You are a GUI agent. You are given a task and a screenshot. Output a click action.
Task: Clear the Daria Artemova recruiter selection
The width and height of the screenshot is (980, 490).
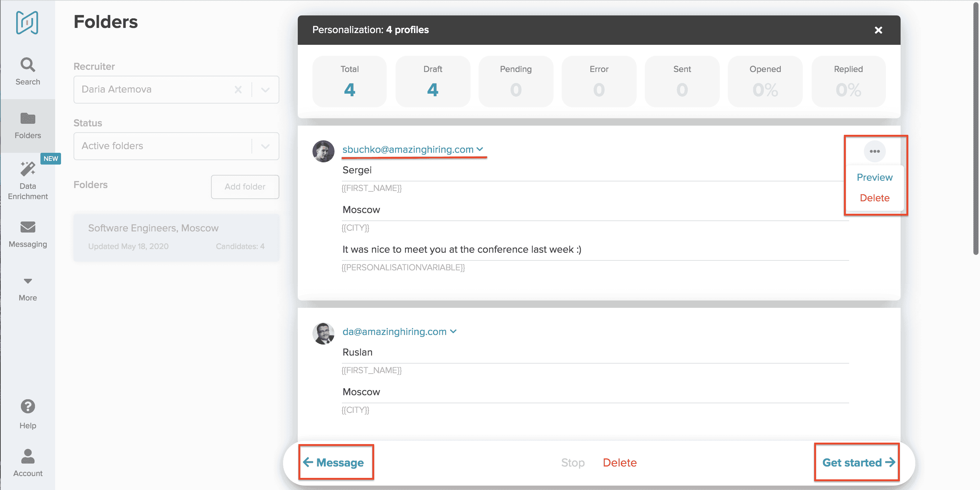(238, 90)
